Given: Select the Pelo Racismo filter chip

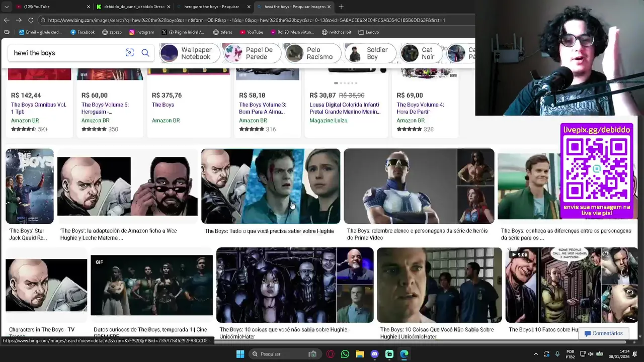Looking at the screenshot, I should 313,53.
